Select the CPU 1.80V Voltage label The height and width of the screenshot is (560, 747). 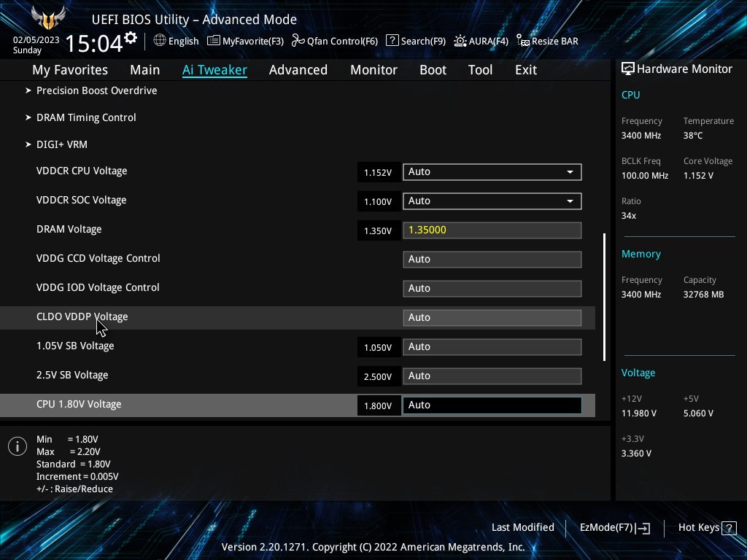pos(79,404)
